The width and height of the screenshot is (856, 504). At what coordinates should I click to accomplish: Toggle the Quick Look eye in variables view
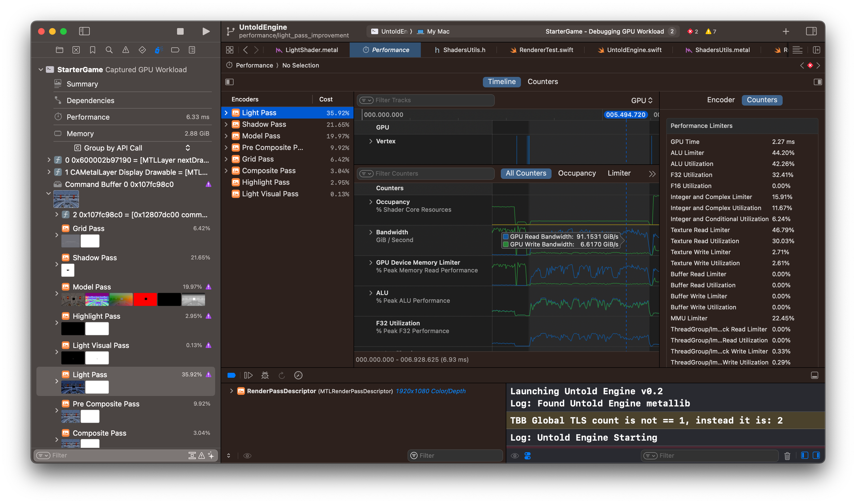click(x=247, y=456)
